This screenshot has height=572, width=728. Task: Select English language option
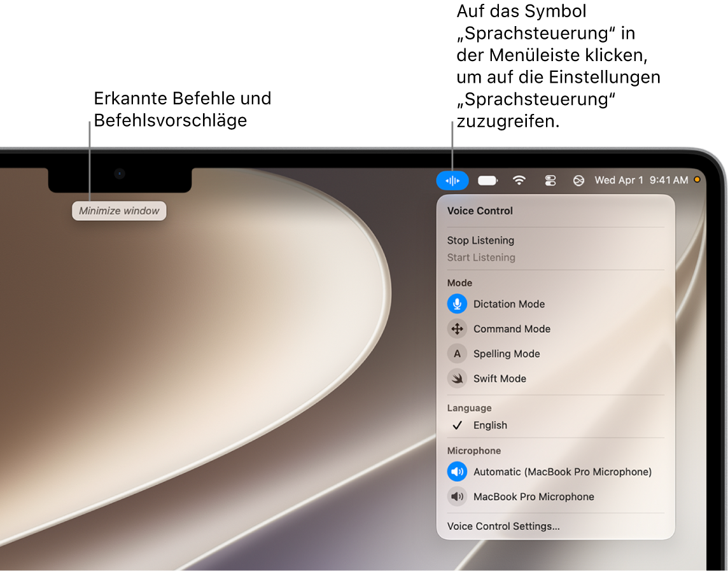556,425
